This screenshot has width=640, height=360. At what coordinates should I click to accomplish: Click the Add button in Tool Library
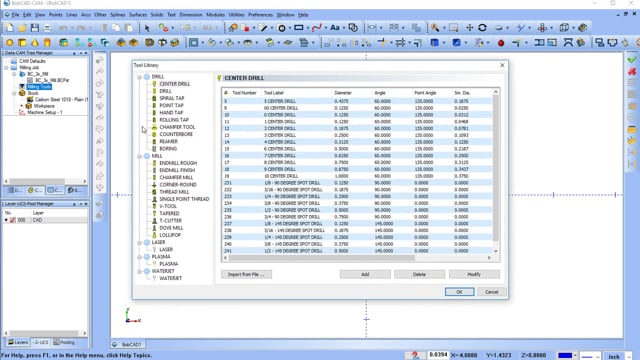point(365,274)
